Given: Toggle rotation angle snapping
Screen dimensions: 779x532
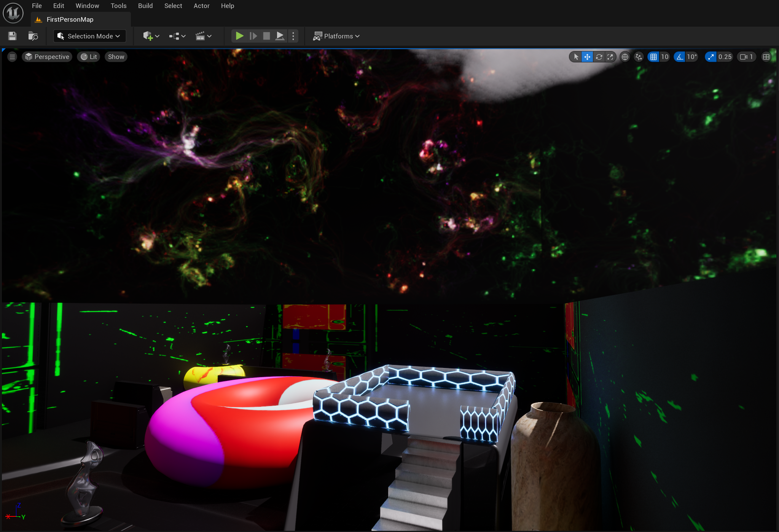Looking at the screenshot, I should pyautogui.click(x=680, y=57).
